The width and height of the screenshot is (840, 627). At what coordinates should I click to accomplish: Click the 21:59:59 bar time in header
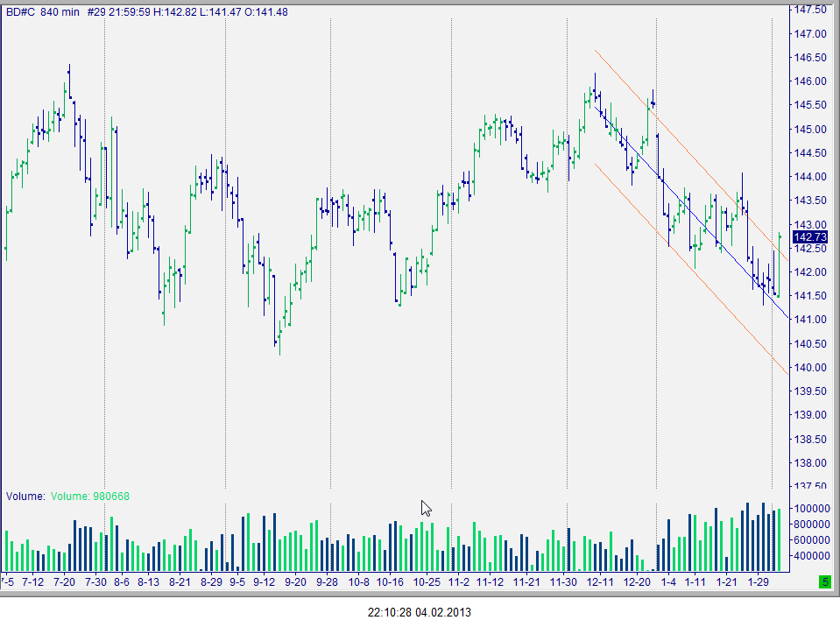click(x=129, y=11)
